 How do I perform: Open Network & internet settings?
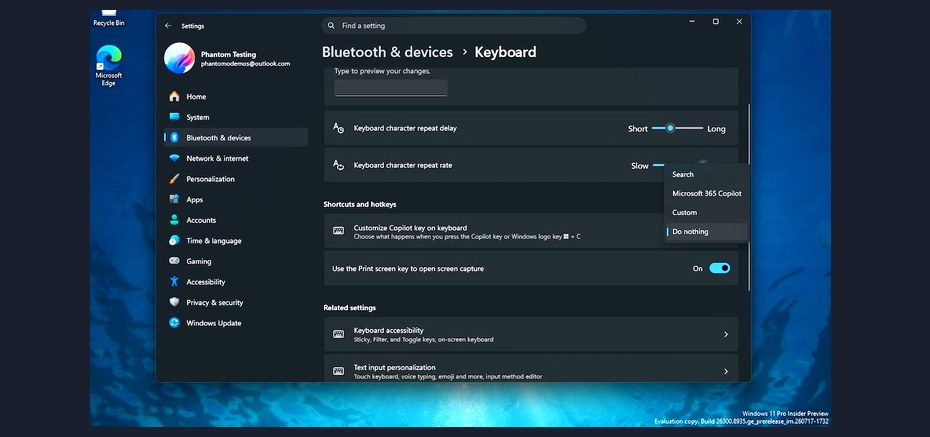pyautogui.click(x=236, y=158)
